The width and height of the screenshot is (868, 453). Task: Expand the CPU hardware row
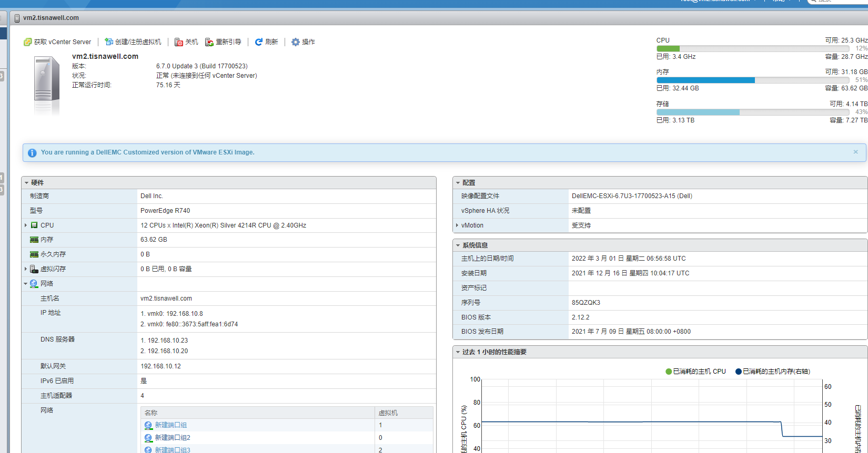(x=26, y=225)
